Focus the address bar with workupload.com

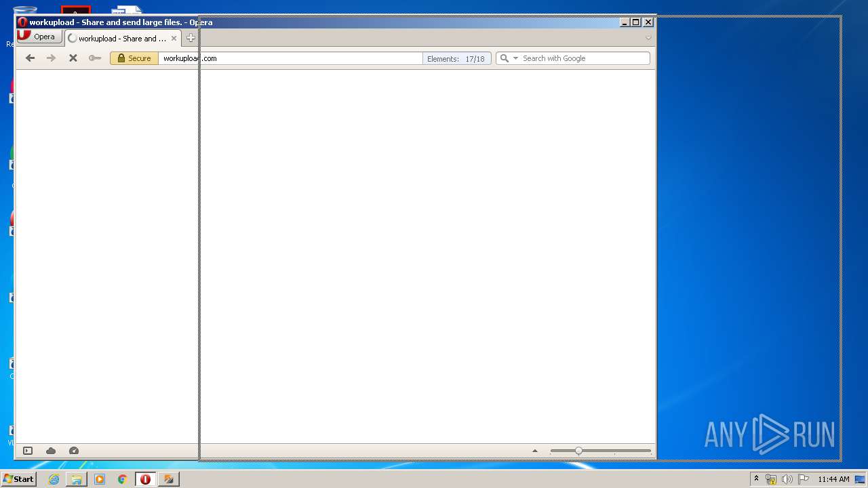tap(290, 58)
